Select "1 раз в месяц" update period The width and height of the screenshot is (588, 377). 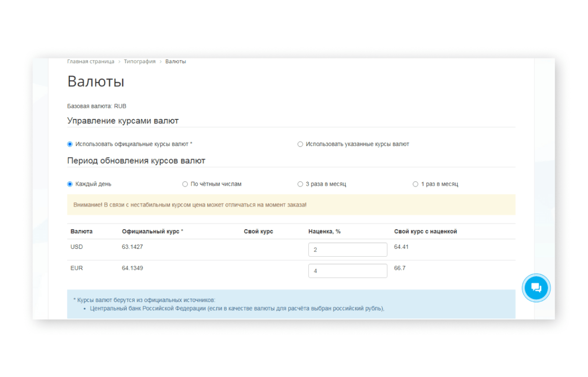pyautogui.click(x=416, y=184)
